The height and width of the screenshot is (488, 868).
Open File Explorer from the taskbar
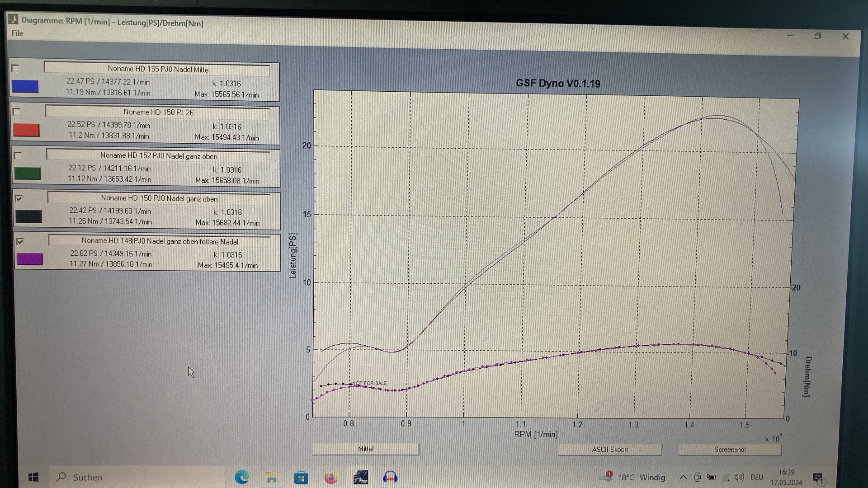click(271, 477)
